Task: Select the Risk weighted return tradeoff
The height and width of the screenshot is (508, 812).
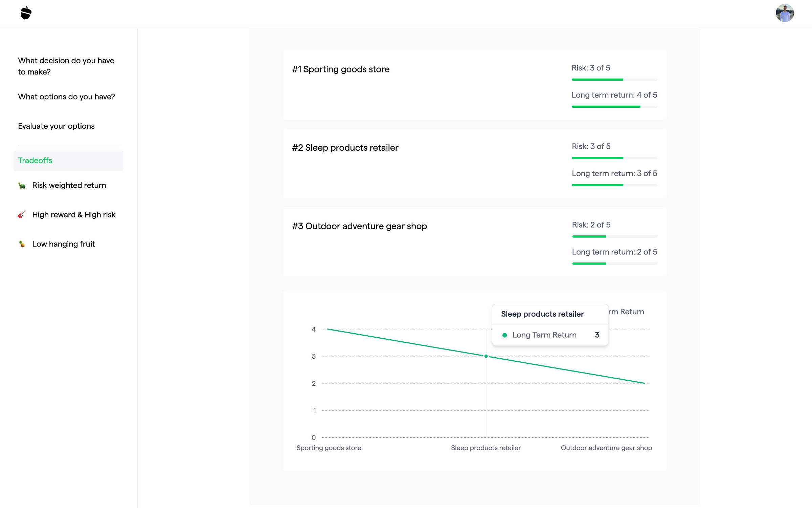Action: click(69, 186)
